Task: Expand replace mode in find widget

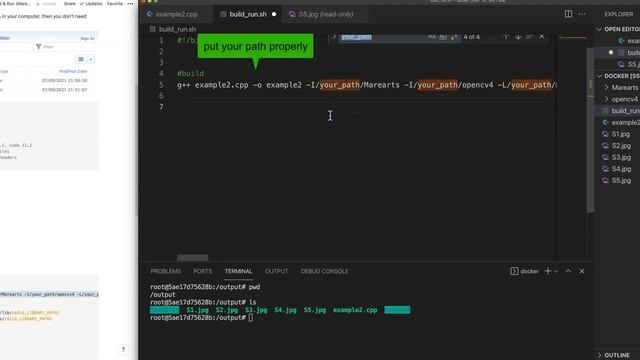Action: coord(334,37)
